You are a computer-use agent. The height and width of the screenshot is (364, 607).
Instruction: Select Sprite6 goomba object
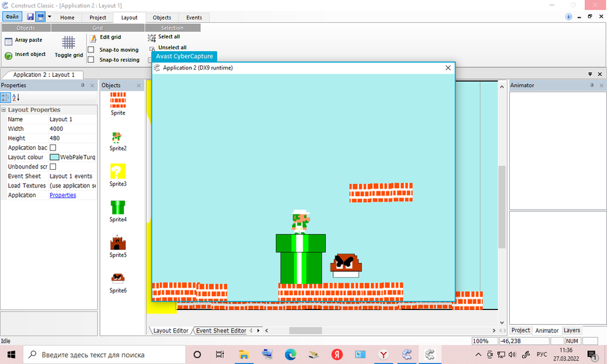[117, 283]
